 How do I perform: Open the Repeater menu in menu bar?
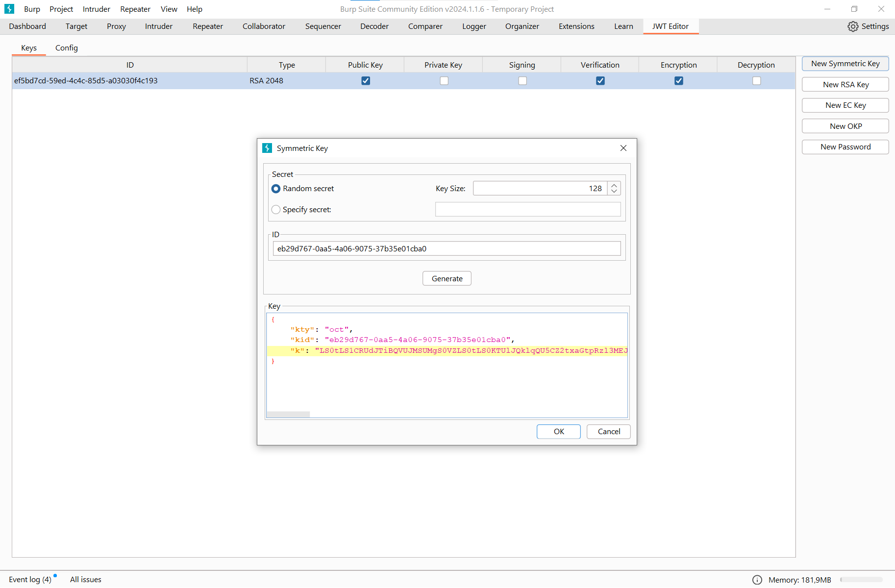135,9
